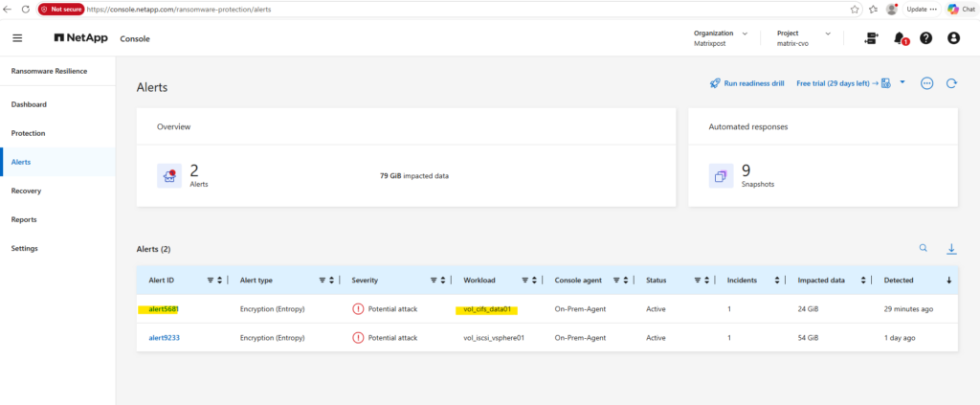The image size is (980, 405).
Task: Filter the Workload column
Action: tap(525, 281)
